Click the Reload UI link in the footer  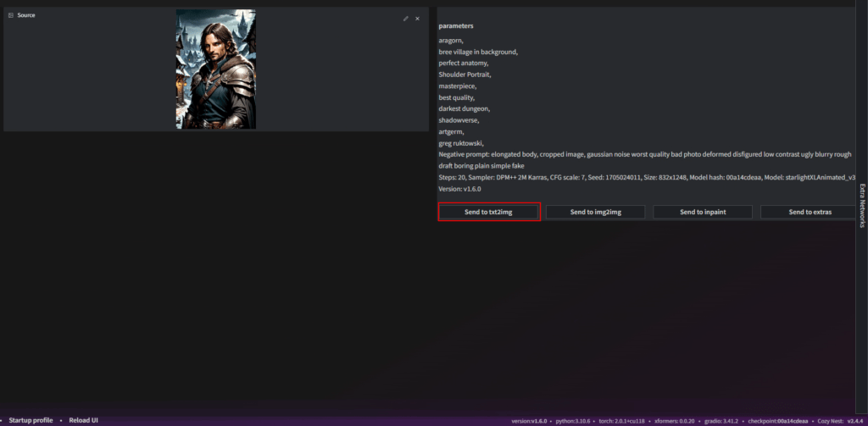83,420
